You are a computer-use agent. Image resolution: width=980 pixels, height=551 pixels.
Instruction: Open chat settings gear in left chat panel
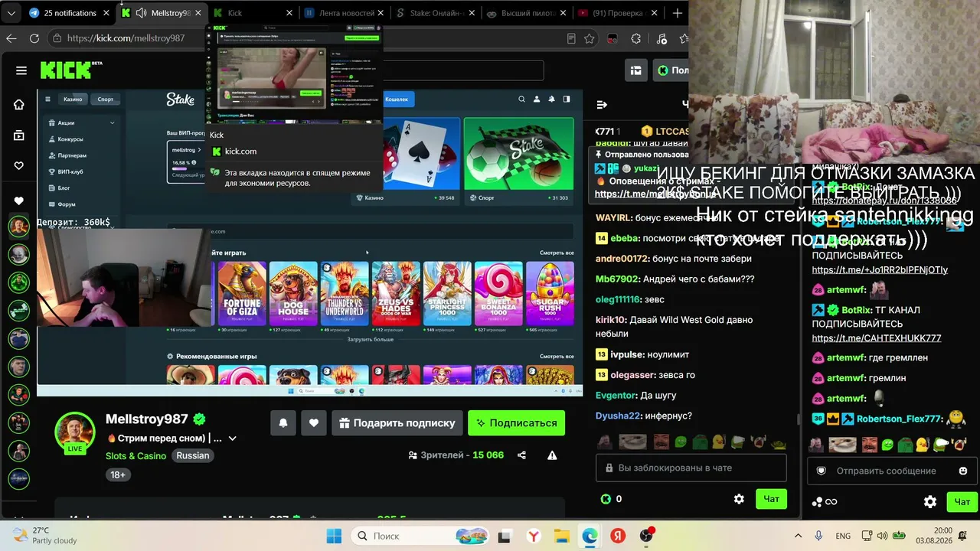[739, 499]
